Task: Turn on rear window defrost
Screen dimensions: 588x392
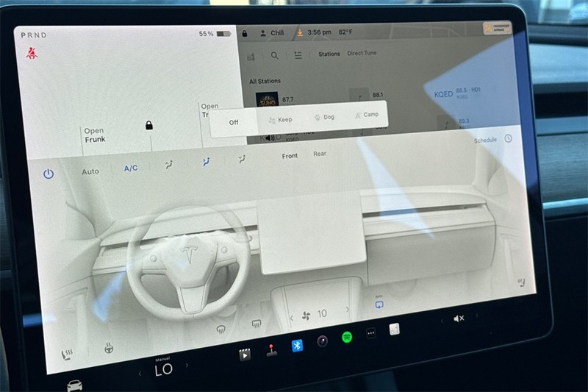Action: click(x=257, y=324)
